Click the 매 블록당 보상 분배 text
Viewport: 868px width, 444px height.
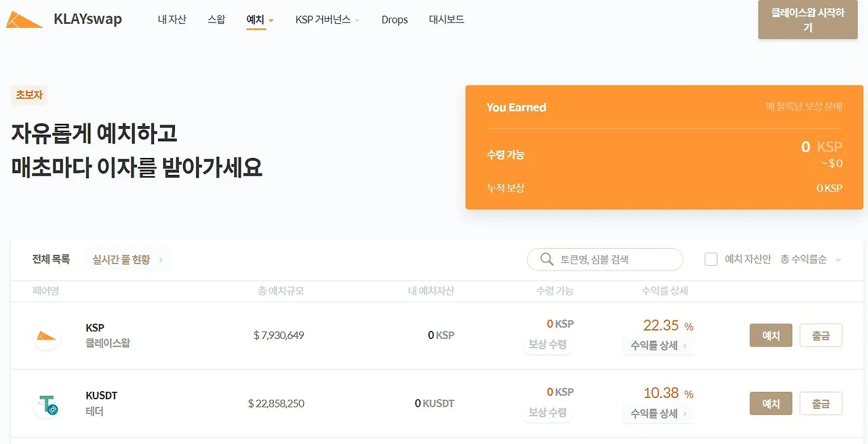click(804, 107)
